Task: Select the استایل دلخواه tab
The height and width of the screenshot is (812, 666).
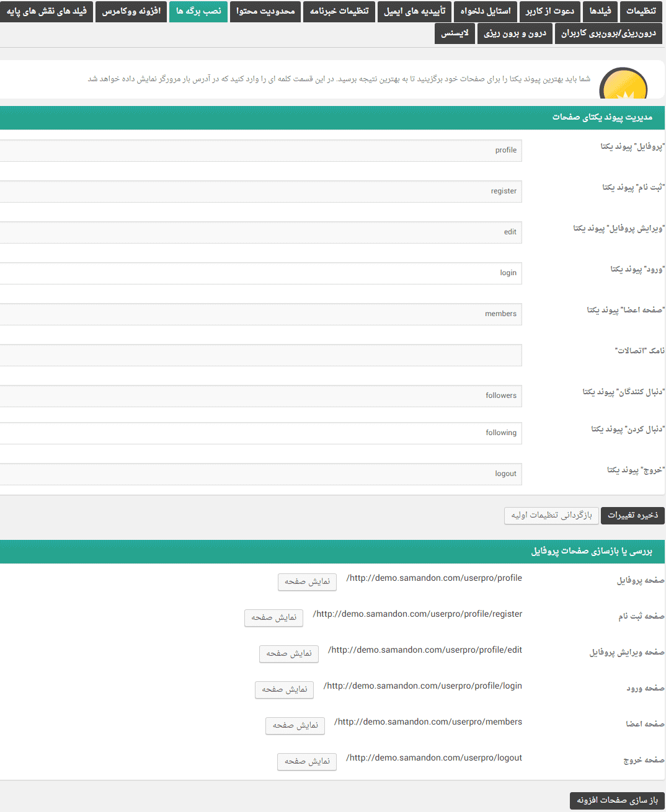Action: coord(486,11)
